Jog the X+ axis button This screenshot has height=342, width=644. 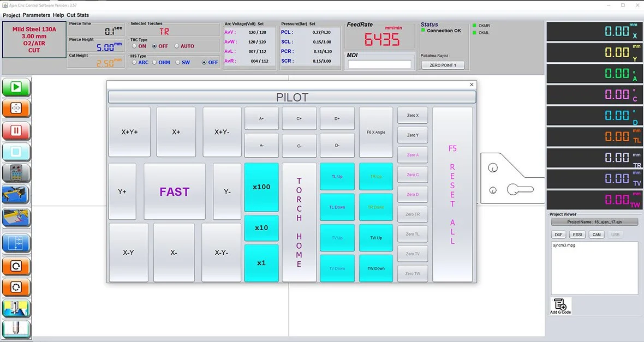[x=176, y=132]
